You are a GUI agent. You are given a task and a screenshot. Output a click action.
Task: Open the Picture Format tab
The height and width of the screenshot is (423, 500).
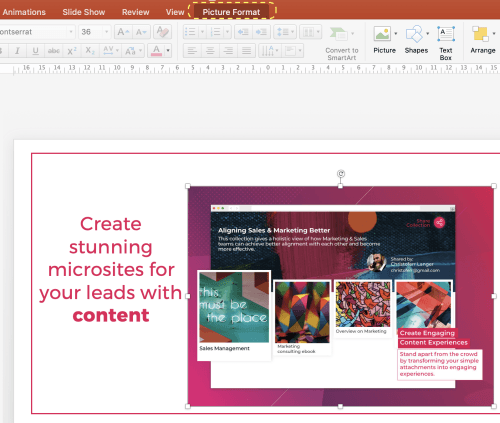click(231, 12)
